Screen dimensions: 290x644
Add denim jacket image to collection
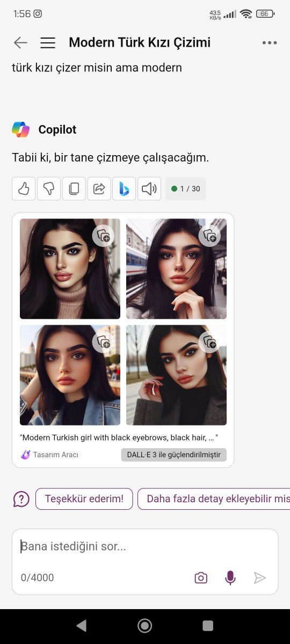pyautogui.click(x=103, y=342)
